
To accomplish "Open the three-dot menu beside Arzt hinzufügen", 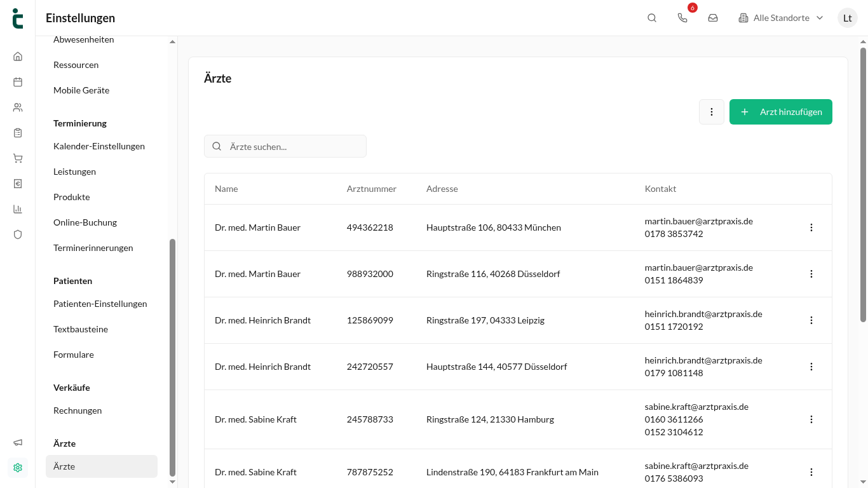I will click(x=712, y=112).
